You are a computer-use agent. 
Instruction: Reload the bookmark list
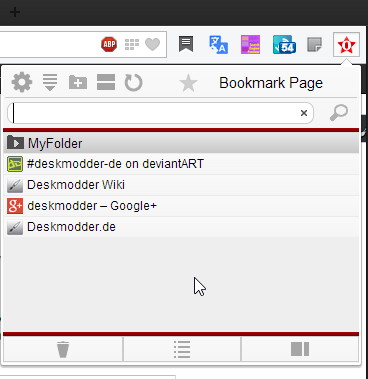point(134,82)
